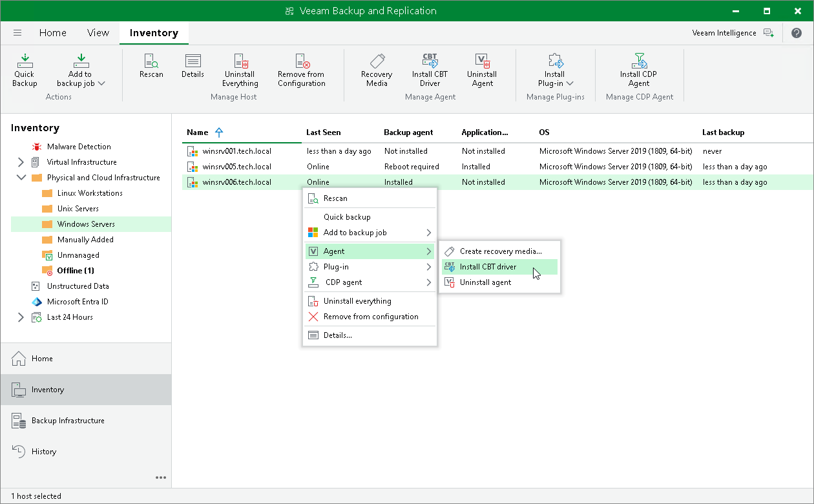
Task: Open the hamburger main menu
Action: tap(17, 33)
